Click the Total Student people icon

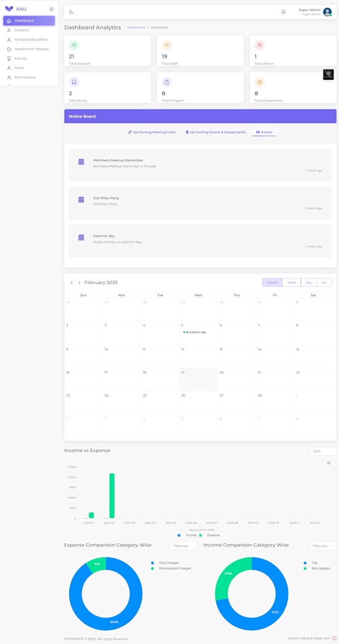coord(74,45)
